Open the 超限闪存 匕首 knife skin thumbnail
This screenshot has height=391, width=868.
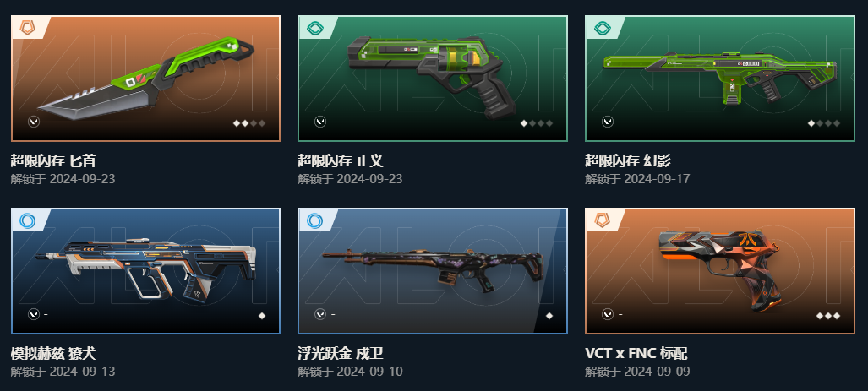coord(145,79)
